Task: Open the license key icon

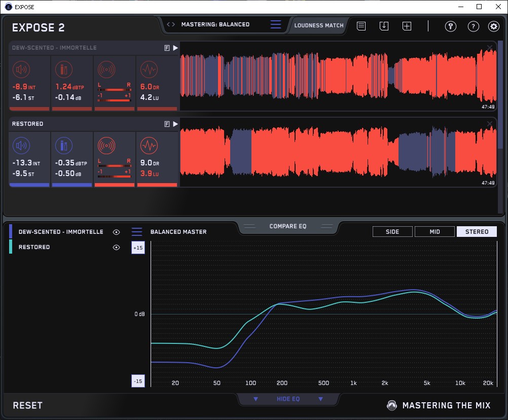Action: coord(451,26)
